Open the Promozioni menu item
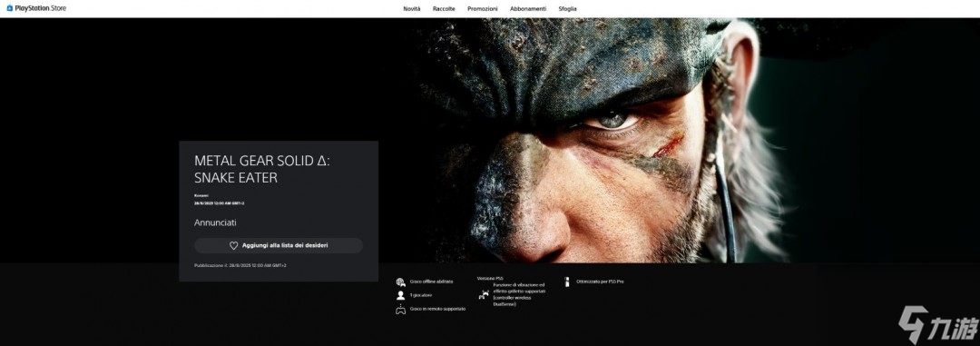This screenshot has height=346, width=980. (x=483, y=9)
